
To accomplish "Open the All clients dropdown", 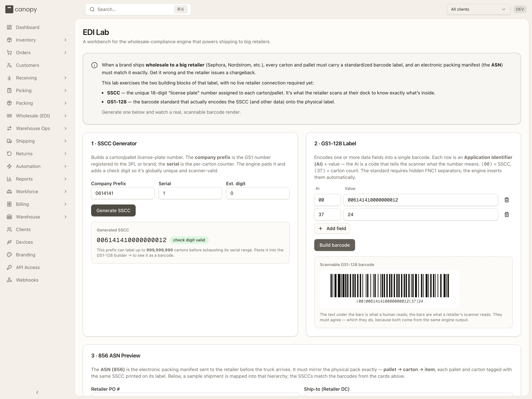I will pyautogui.click(x=478, y=9).
